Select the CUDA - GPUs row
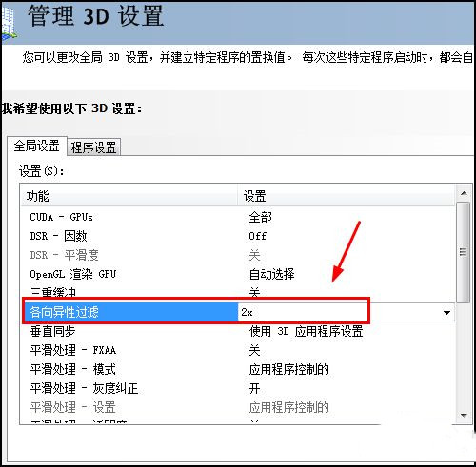 238,217
